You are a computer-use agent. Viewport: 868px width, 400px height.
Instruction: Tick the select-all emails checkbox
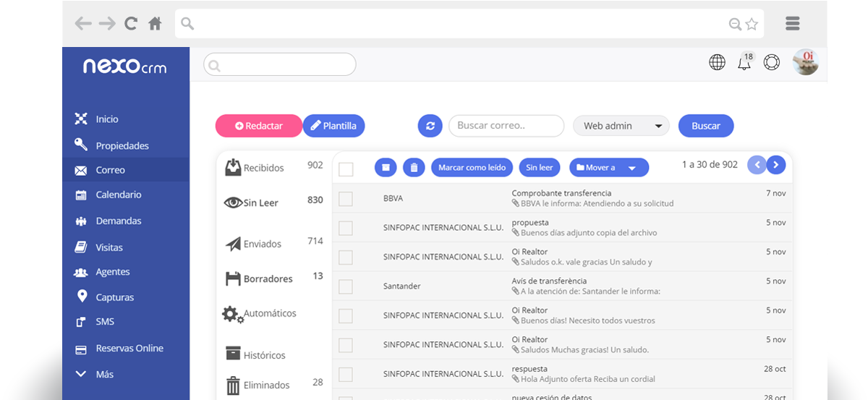pos(346,169)
